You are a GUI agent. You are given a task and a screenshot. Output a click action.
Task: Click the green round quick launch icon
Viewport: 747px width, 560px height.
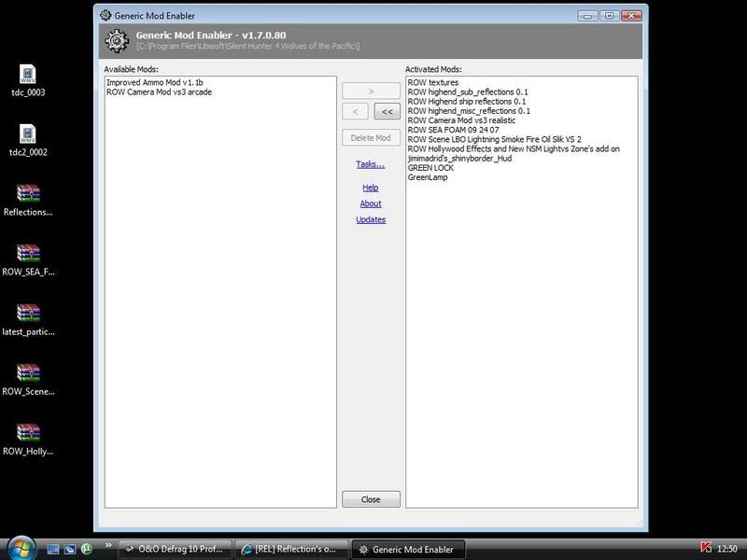pos(87,549)
